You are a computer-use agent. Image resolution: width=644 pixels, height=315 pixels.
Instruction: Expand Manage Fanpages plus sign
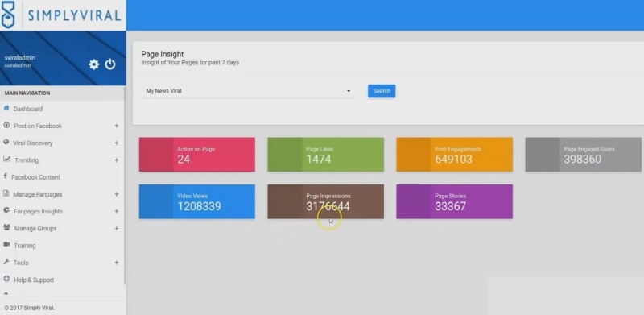tap(117, 194)
